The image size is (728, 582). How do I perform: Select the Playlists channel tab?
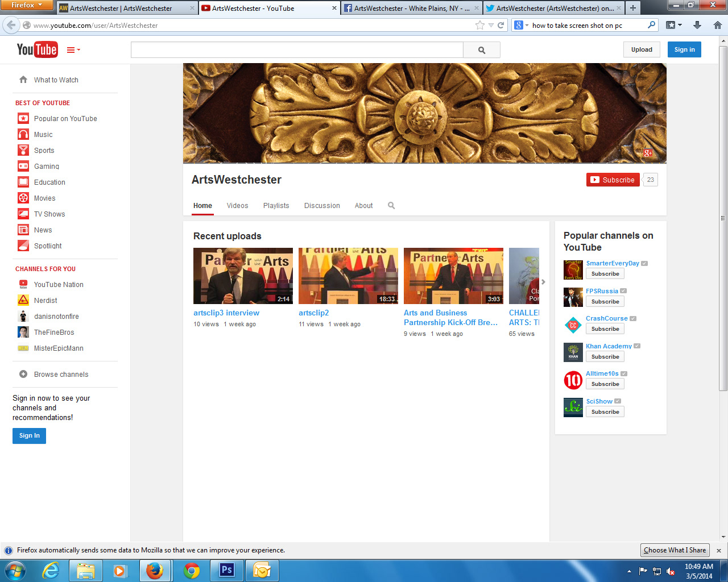coord(276,206)
